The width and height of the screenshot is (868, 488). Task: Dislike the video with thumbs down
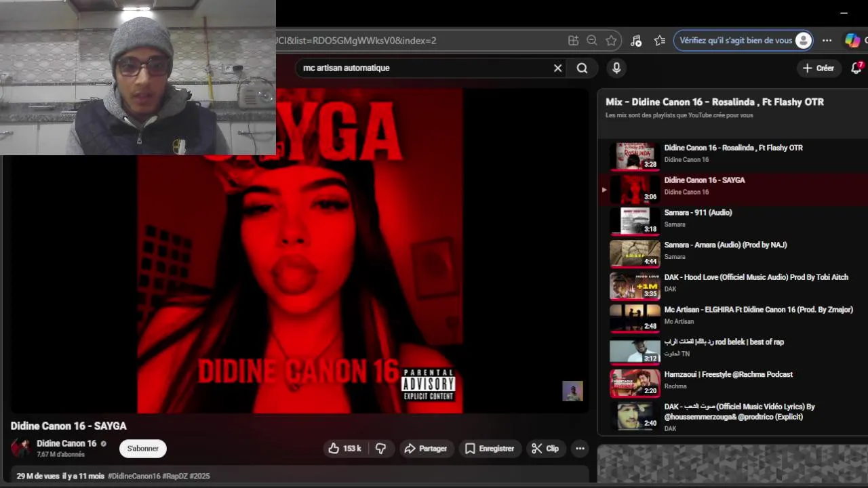coord(381,449)
